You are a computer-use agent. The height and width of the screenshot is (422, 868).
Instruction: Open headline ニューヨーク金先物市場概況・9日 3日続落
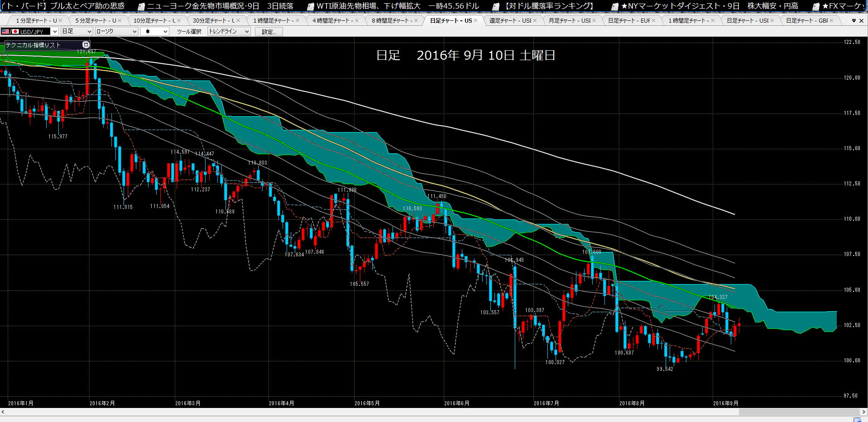tap(220, 6)
